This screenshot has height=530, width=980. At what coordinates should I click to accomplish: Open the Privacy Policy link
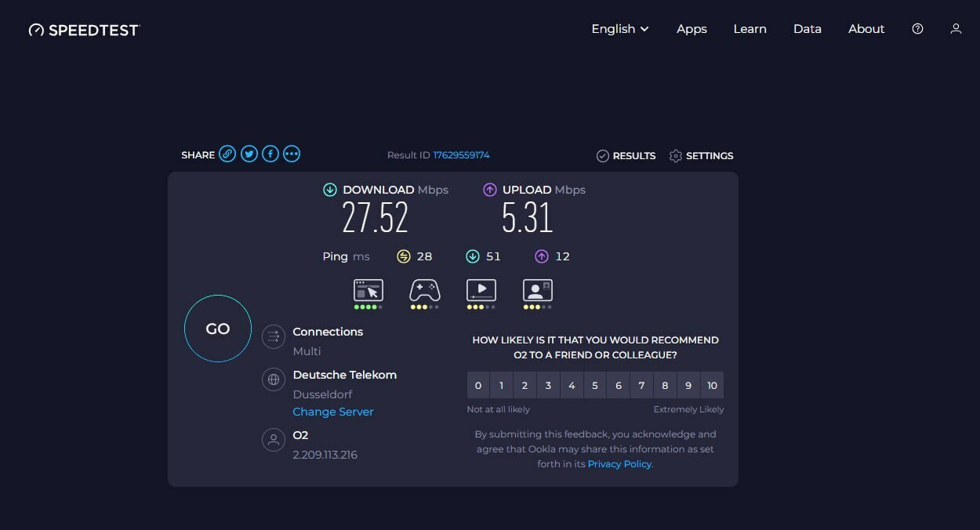click(619, 464)
